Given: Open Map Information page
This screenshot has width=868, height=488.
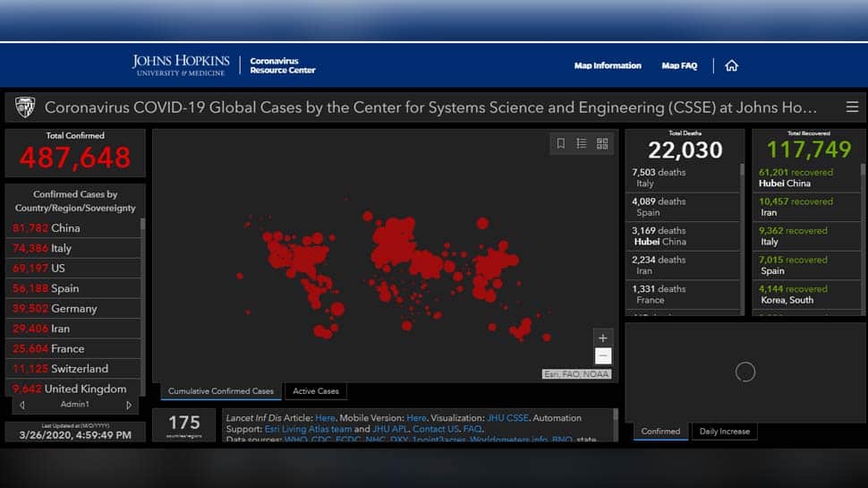Looking at the screenshot, I should click(608, 65).
